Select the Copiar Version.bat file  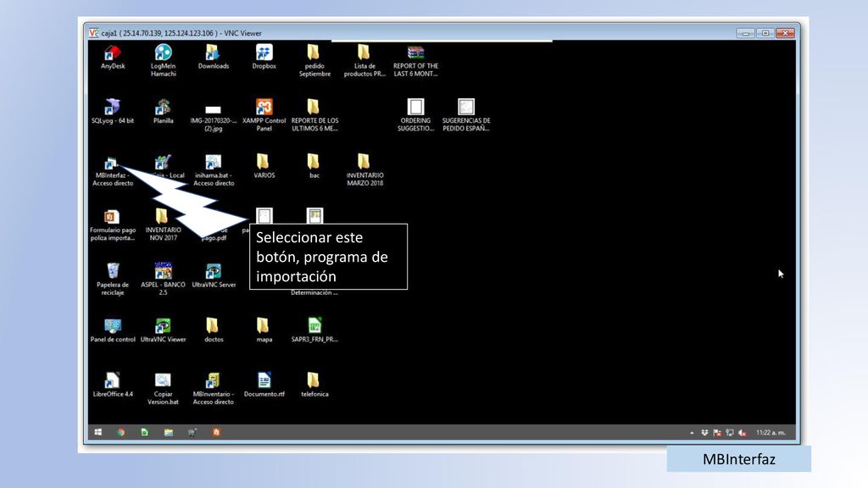tap(163, 389)
